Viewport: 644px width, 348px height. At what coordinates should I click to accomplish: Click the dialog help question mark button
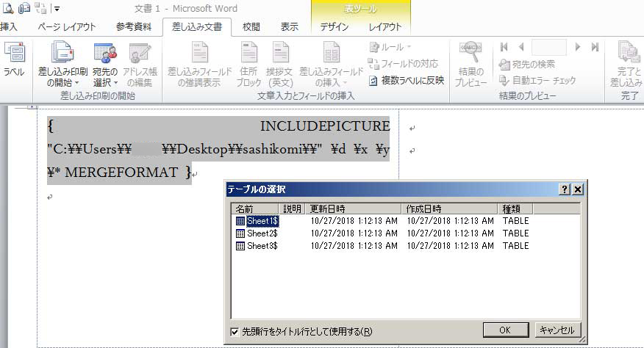[x=565, y=189]
